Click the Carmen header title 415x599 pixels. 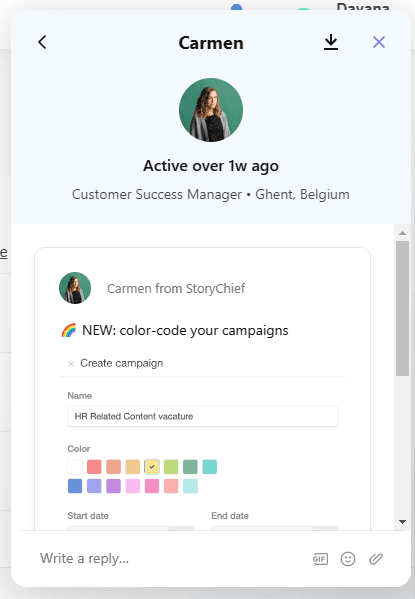pyautogui.click(x=211, y=43)
